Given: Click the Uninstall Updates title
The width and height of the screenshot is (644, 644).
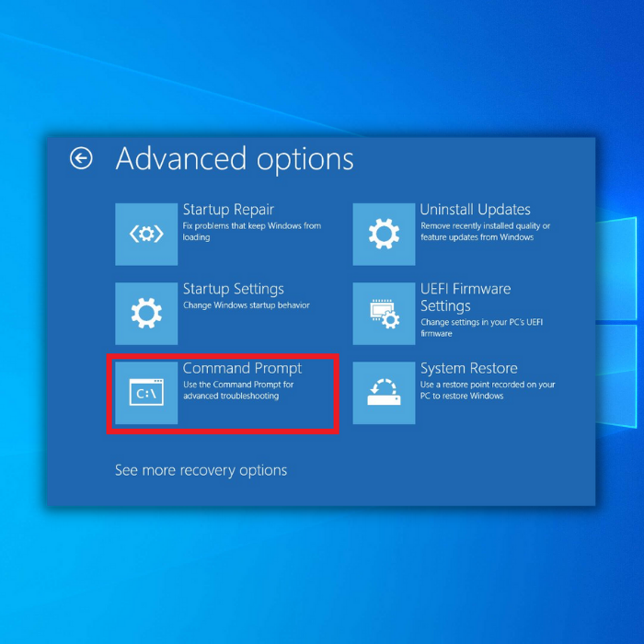Looking at the screenshot, I should click(x=476, y=210).
